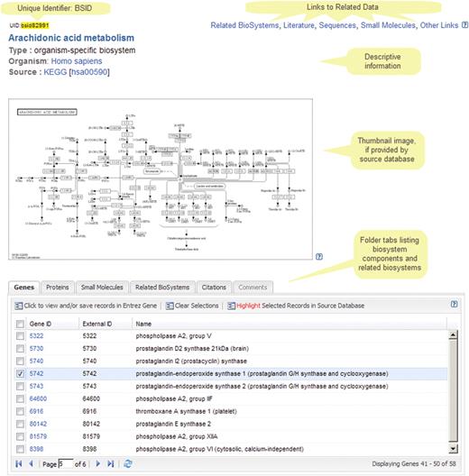The width and height of the screenshot is (469, 476).
Task: Open the Small Molecules tab
Action: (102, 288)
